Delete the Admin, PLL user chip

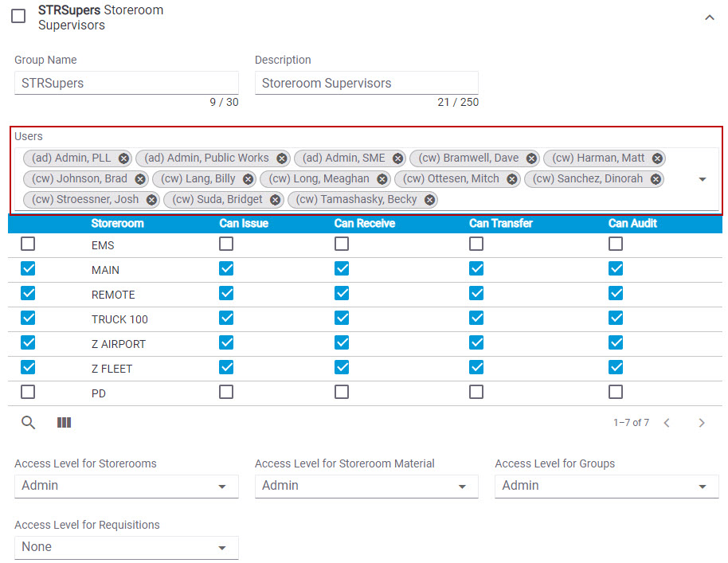(x=123, y=158)
